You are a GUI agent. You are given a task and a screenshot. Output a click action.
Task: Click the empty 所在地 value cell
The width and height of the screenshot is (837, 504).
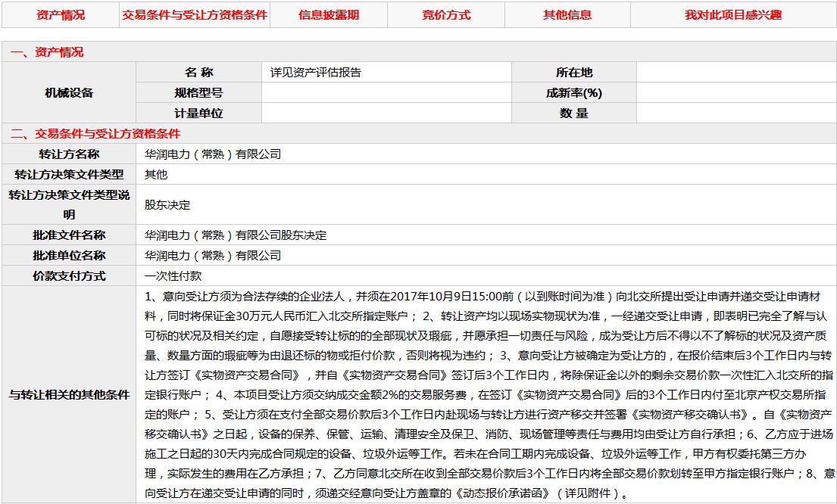[x=735, y=73]
